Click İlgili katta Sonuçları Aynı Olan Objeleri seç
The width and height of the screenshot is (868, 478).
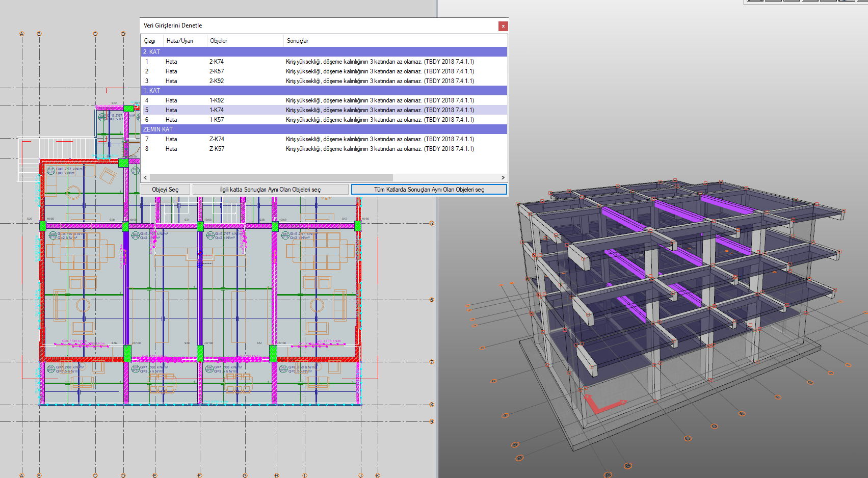pyautogui.click(x=270, y=190)
